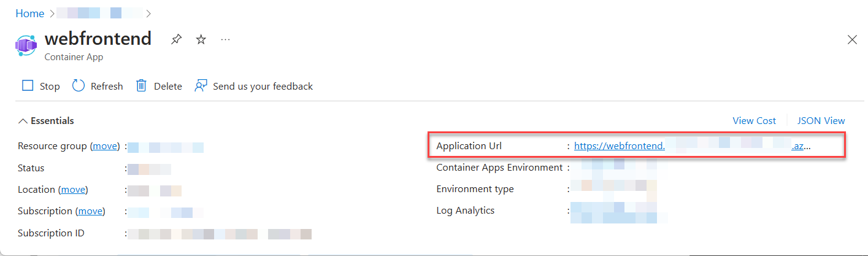Image resolution: width=868 pixels, height=256 pixels.
Task: Click the Refresh circular arrow icon
Action: (79, 86)
